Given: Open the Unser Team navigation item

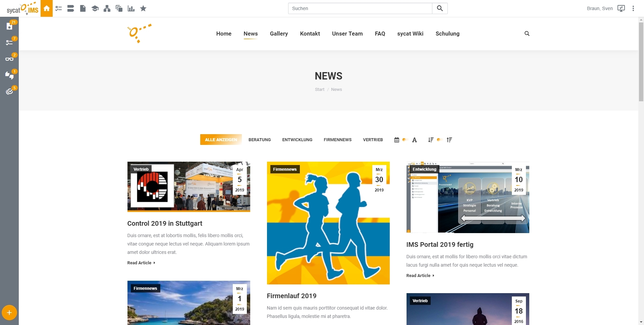Looking at the screenshot, I should coord(347,34).
